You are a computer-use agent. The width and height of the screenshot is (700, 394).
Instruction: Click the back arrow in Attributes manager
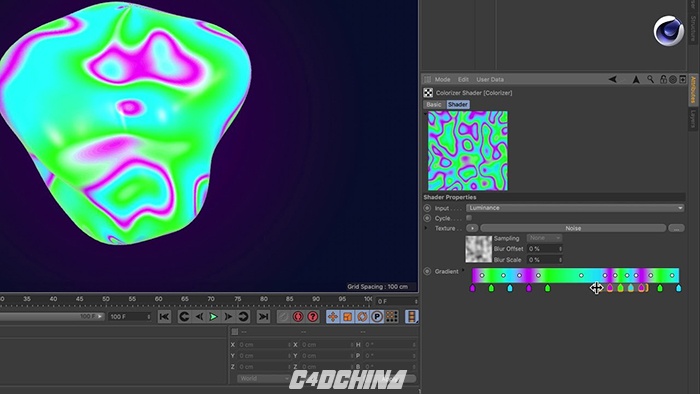tap(612, 79)
